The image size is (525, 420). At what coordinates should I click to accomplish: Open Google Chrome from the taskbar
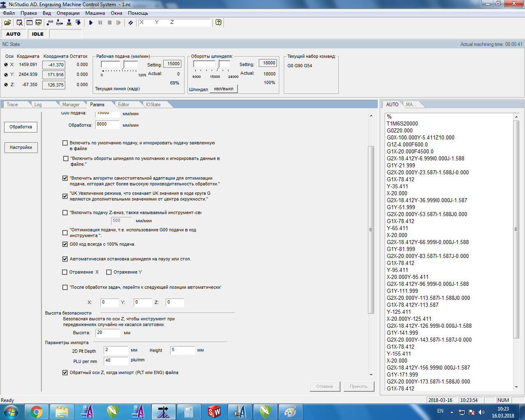point(37,411)
